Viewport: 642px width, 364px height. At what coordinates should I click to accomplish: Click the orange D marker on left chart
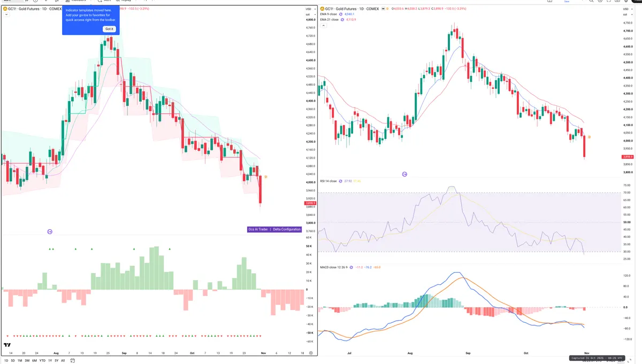pyautogui.click(x=266, y=177)
